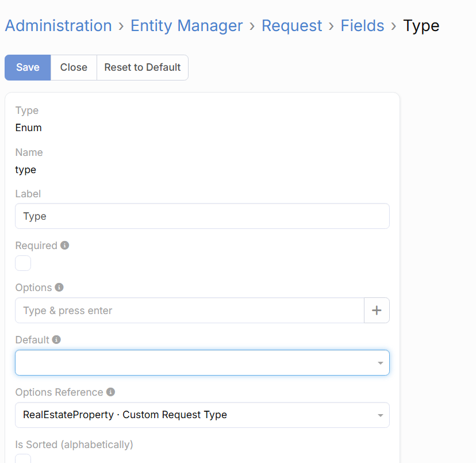Click the Save button
This screenshot has height=463, width=476.
(28, 67)
